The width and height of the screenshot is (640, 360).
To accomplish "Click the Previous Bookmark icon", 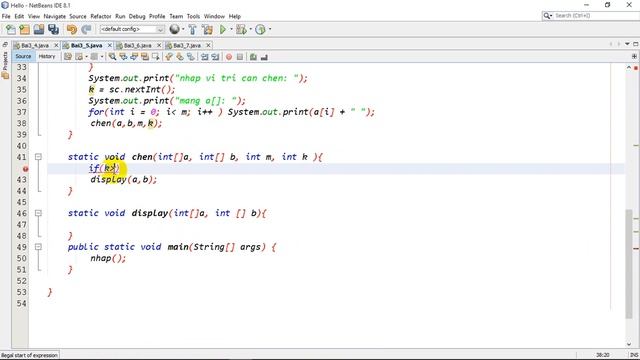I will 169,57.
